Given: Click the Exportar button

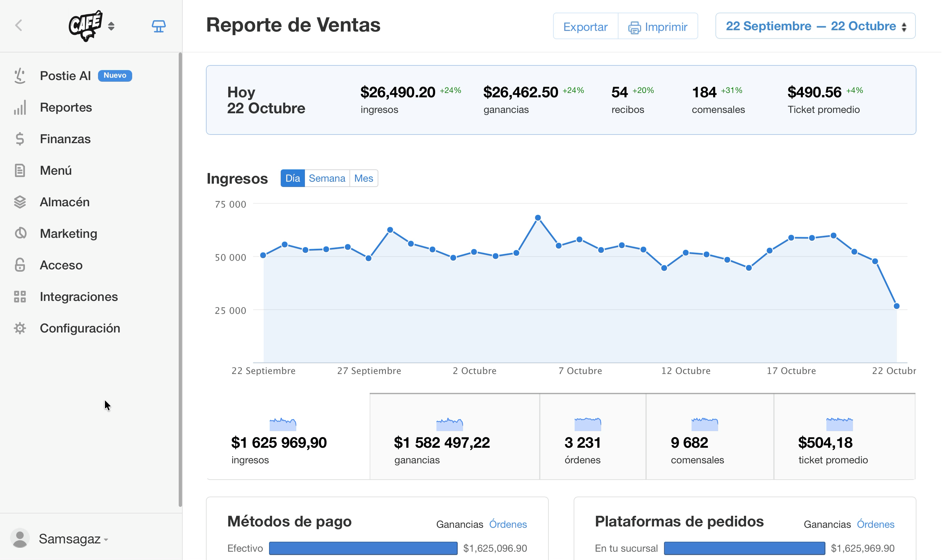Looking at the screenshot, I should coord(585,27).
